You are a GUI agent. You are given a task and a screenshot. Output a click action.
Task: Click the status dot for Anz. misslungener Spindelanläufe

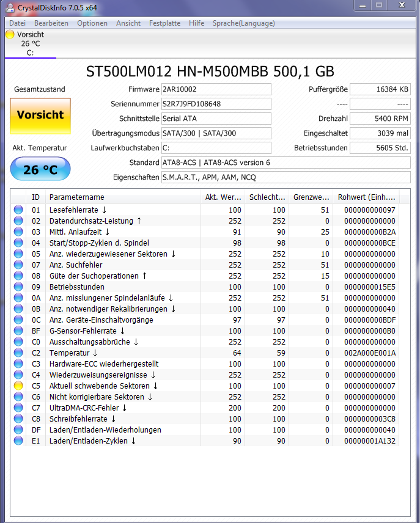pos(18,298)
